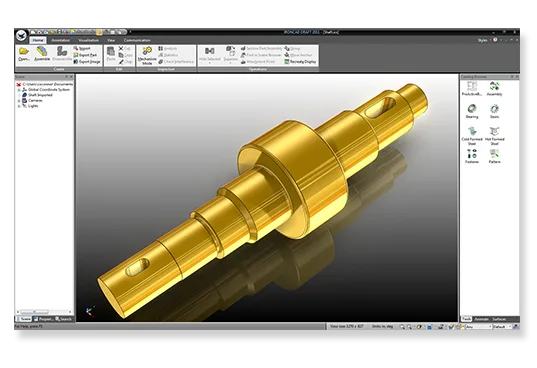Viewport: 537px width, 368px height.
Task: Open the Gears catalog
Action: tap(494, 111)
